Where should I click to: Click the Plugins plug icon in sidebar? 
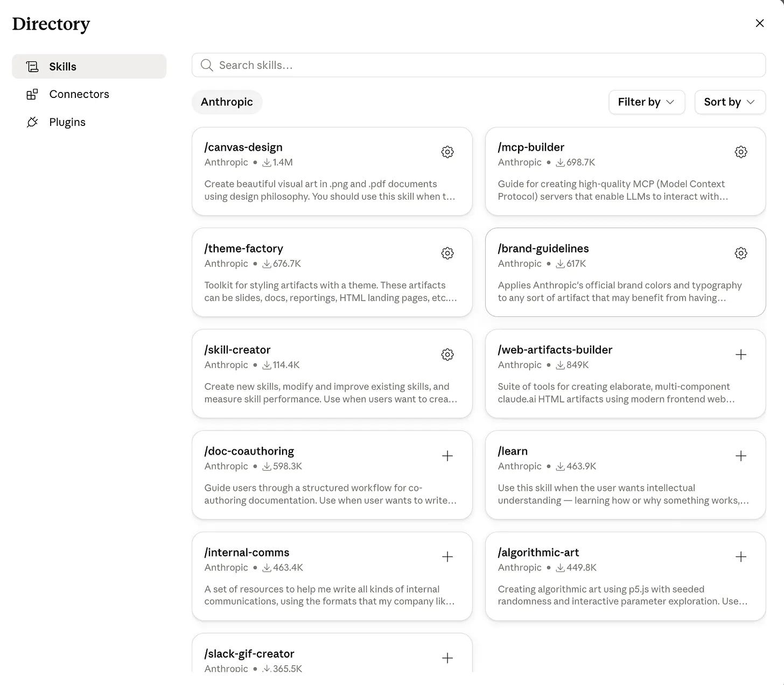32,122
